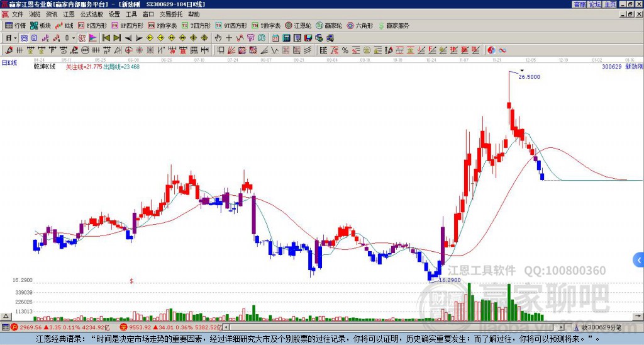Viewport: 644px width, 345px height.
Task: Switch to K线 candlestick chart
Action: pyautogui.click(x=64, y=25)
